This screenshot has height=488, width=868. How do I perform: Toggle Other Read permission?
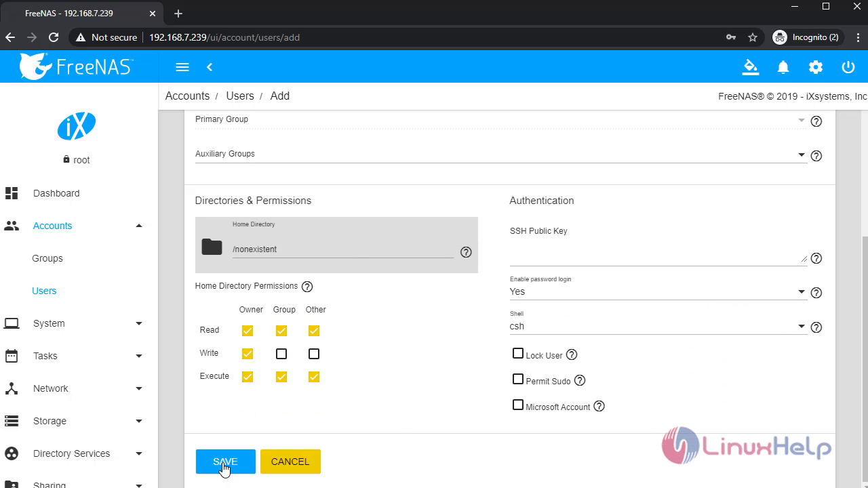coord(314,331)
